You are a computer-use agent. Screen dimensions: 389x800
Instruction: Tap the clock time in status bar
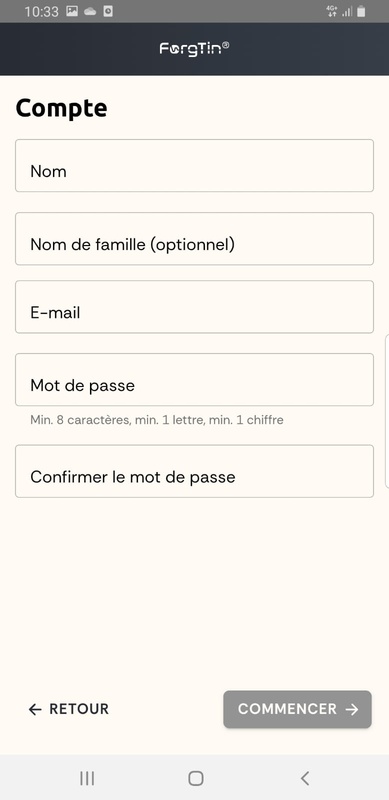click(41, 12)
